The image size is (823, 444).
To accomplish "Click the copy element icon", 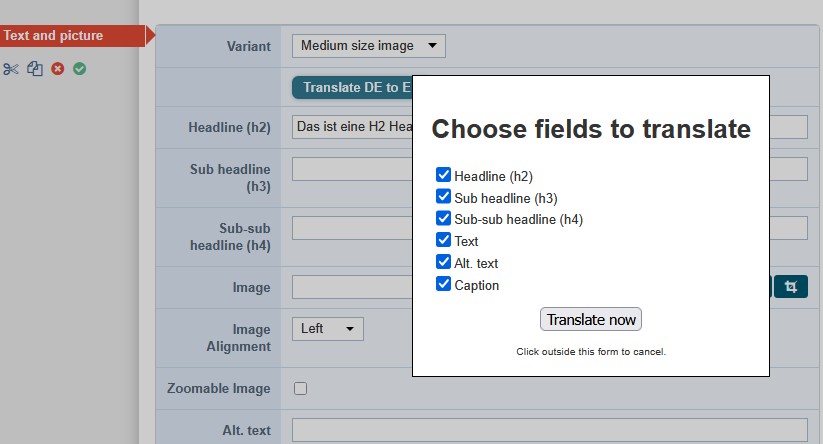I will 35,69.
